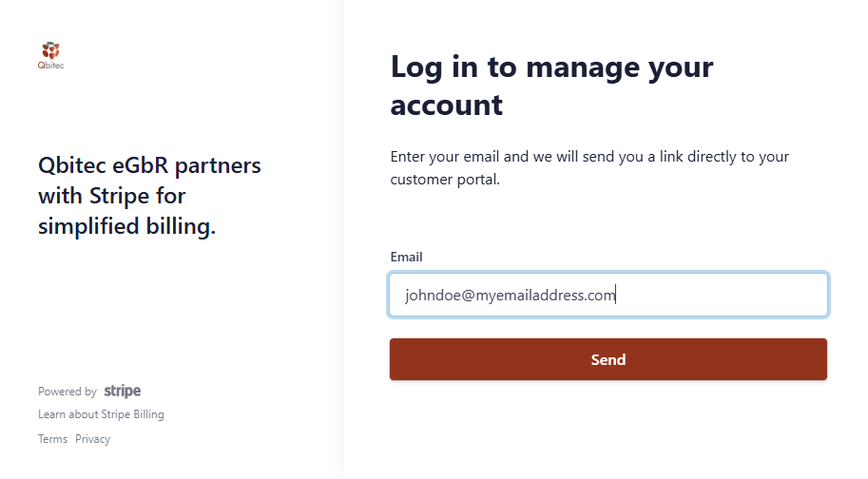This screenshot has height=479, width=868.
Task: Click the Email field label
Action: 406,257
